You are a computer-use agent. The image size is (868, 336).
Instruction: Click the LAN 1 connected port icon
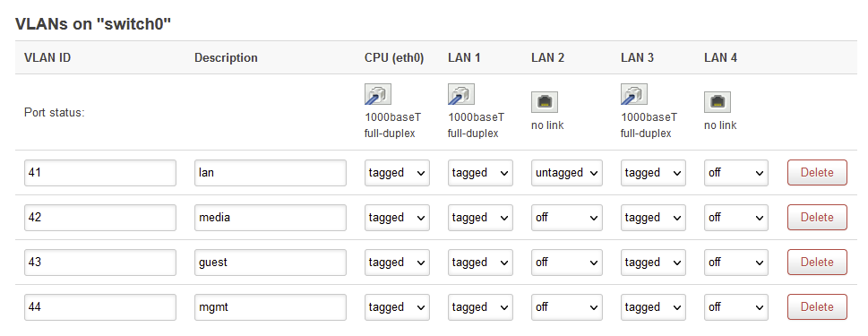click(x=461, y=95)
